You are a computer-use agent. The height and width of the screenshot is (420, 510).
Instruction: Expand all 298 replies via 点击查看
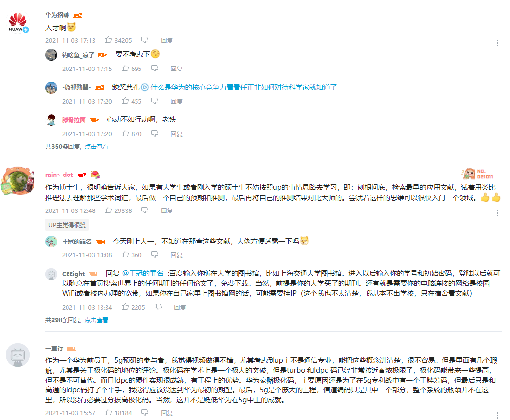97,320
